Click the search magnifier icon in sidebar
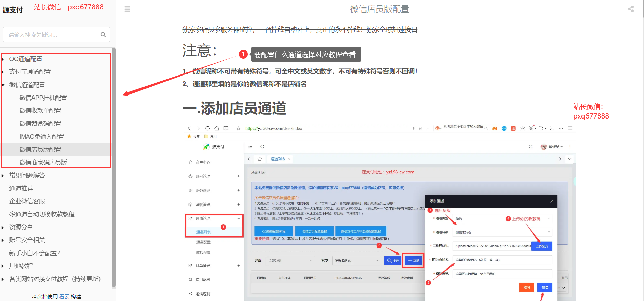This screenshot has height=301, width=644. pos(103,35)
